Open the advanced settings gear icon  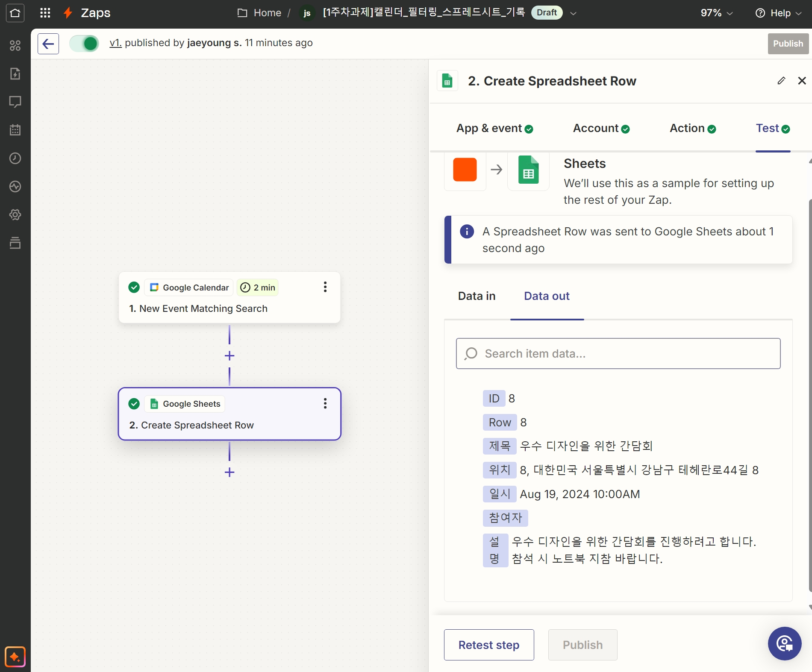click(x=15, y=214)
